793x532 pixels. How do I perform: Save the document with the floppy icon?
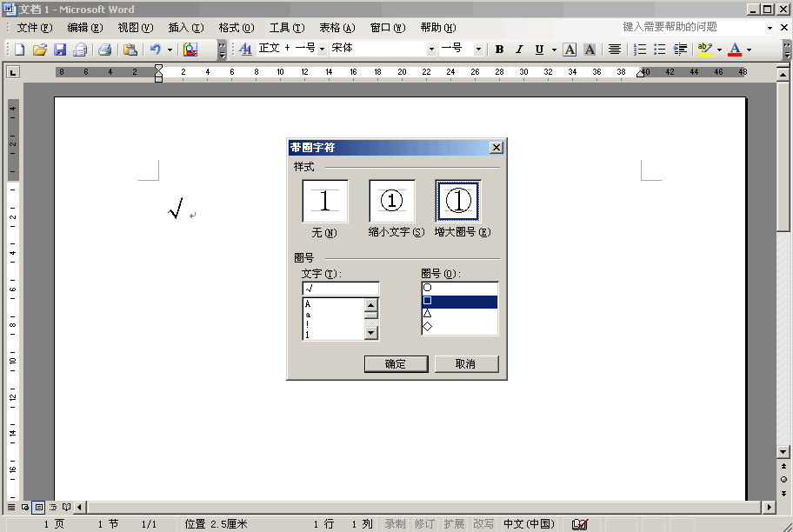click(60, 50)
